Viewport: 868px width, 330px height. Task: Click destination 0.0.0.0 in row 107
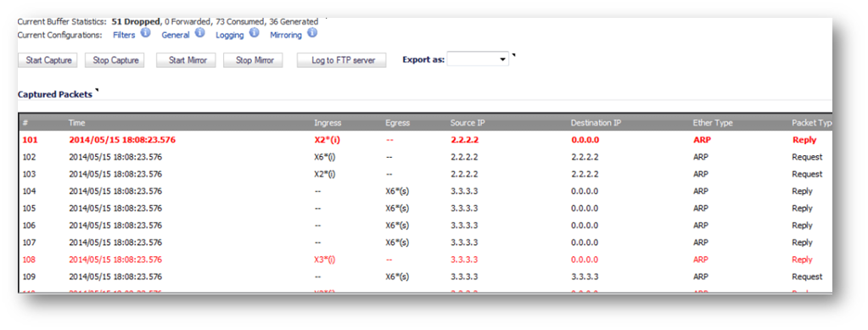pyautogui.click(x=585, y=243)
